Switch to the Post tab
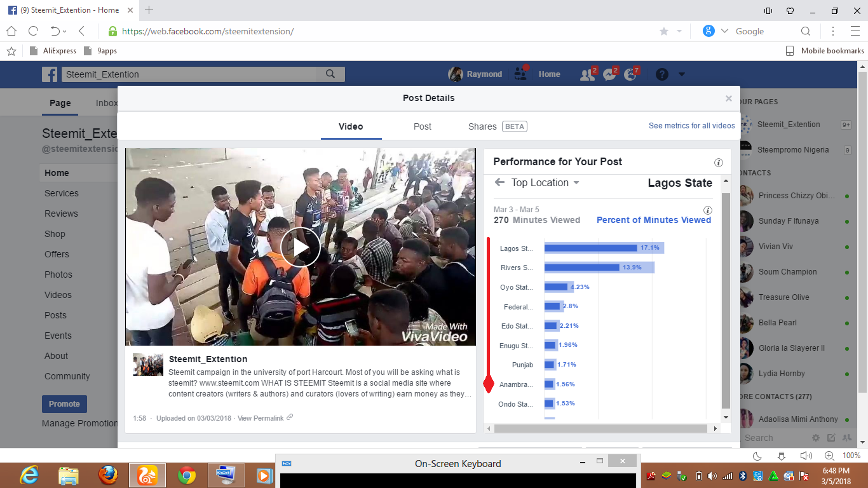Screen dimensions: 868x488 423,126
